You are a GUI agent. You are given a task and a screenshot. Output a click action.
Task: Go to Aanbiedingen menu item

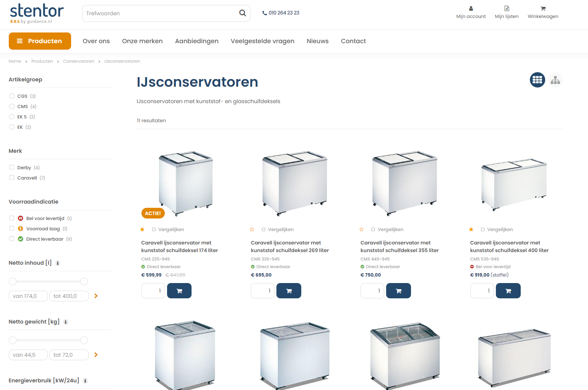tap(197, 41)
